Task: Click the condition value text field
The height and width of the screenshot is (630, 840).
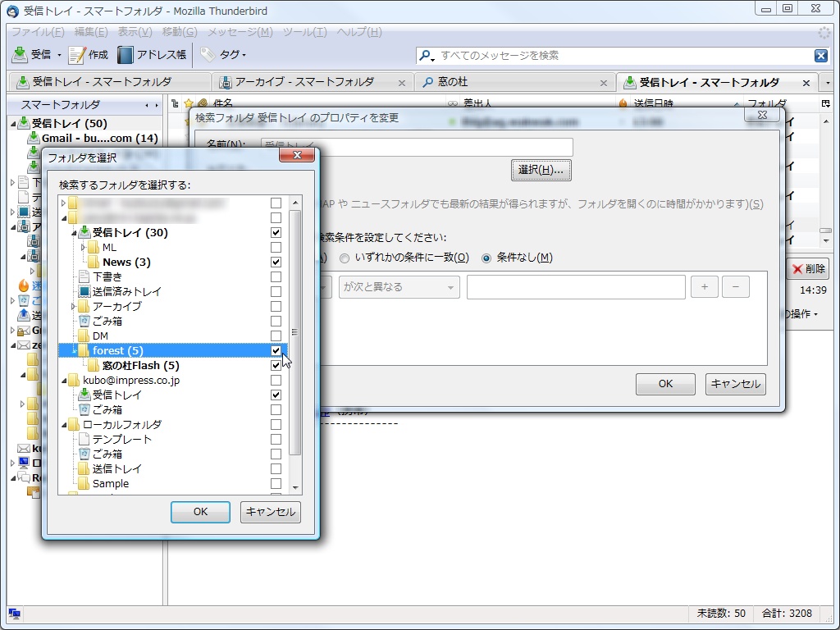Action: pos(576,287)
